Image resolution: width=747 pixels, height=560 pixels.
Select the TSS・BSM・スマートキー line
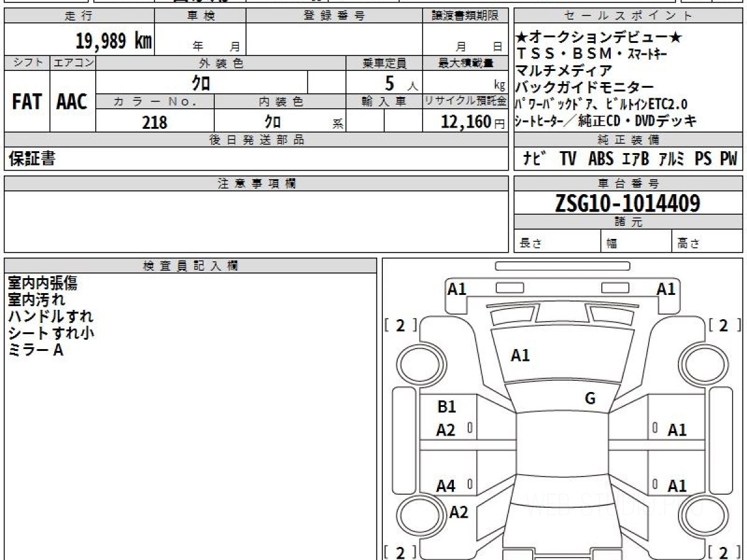coord(592,54)
